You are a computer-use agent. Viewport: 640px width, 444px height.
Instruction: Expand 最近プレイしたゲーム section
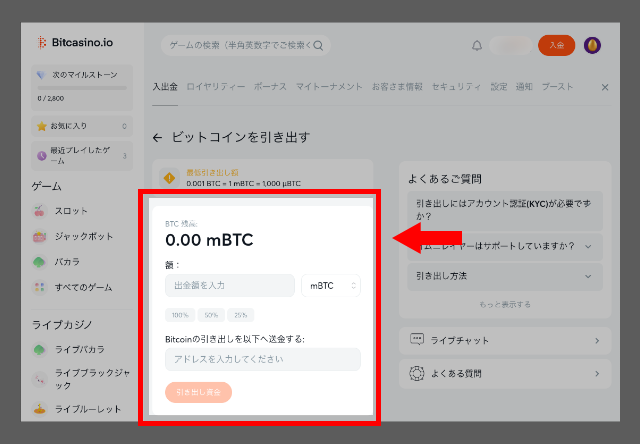coord(82,155)
